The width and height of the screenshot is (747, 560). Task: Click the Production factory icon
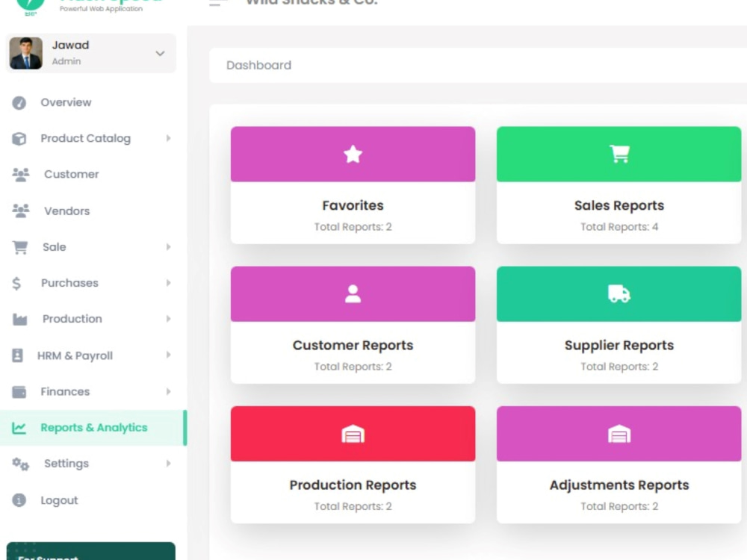(x=19, y=319)
